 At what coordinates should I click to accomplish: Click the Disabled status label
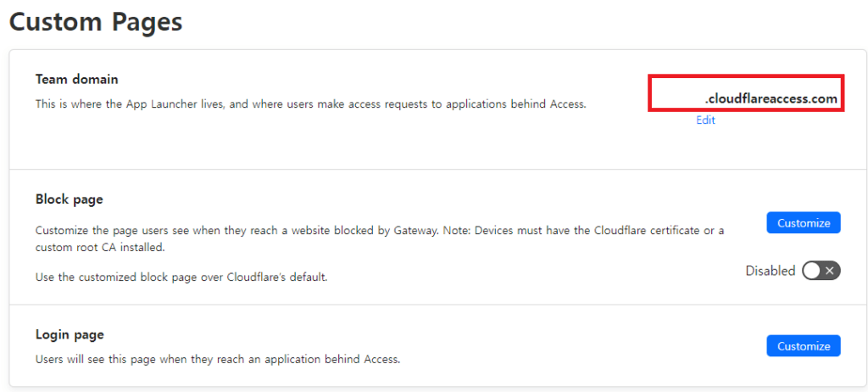[x=770, y=271]
